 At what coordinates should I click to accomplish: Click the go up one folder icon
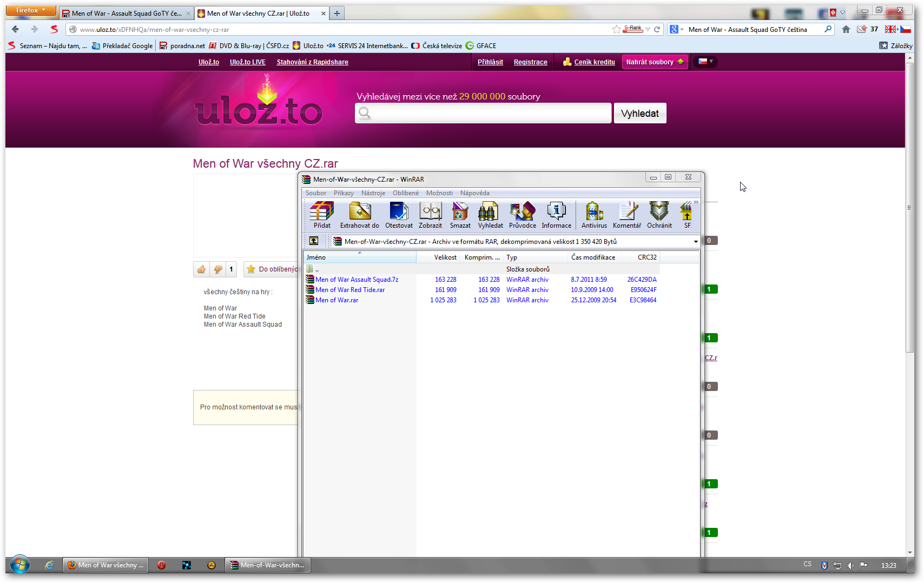click(314, 241)
